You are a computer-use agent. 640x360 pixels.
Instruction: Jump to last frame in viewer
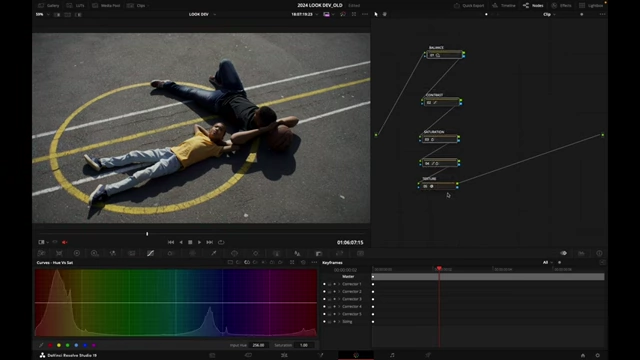click(209, 242)
